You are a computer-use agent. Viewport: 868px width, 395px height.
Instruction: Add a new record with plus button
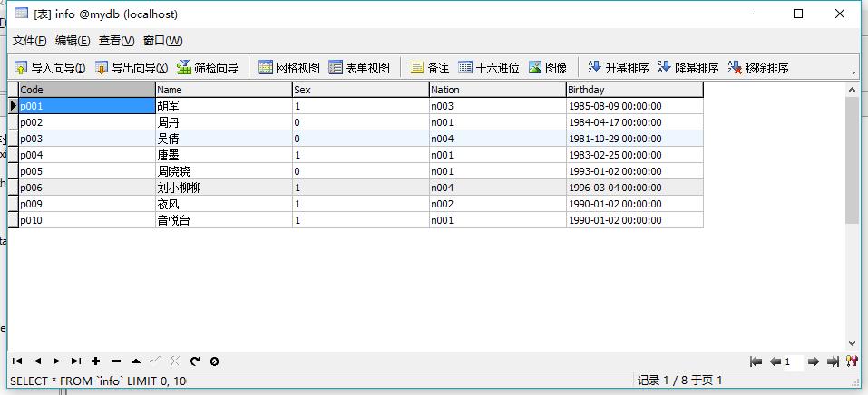(x=96, y=361)
